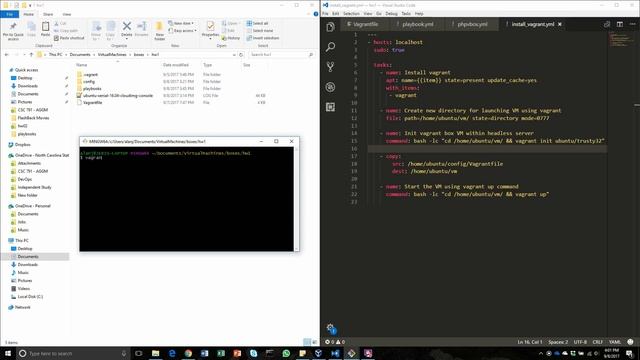Click the Up arrow in File Explorer navigation

tap(31, 54)
